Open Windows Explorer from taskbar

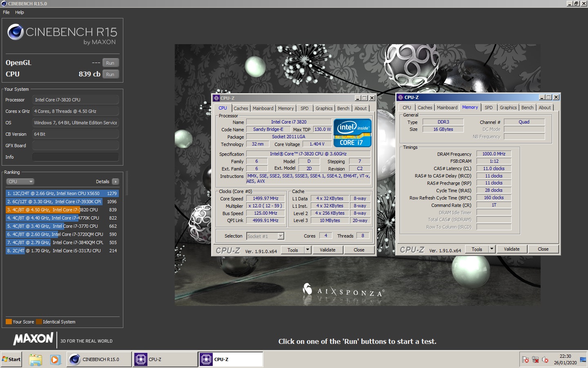[x=36, y=360]
